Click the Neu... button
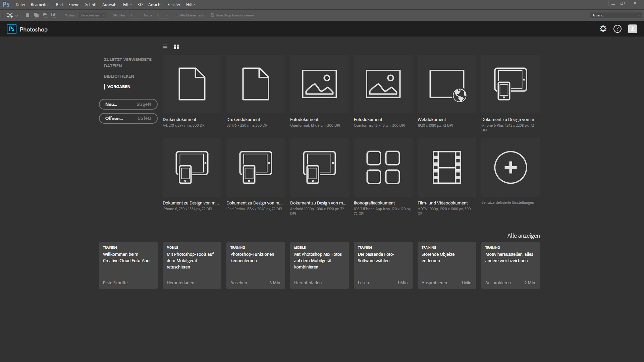This screenshot has width=644, height=362. [128, 104]
